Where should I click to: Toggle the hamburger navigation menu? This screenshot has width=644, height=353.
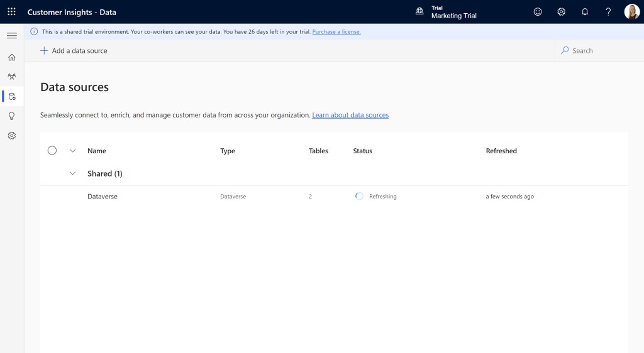(x=11, y=36)
